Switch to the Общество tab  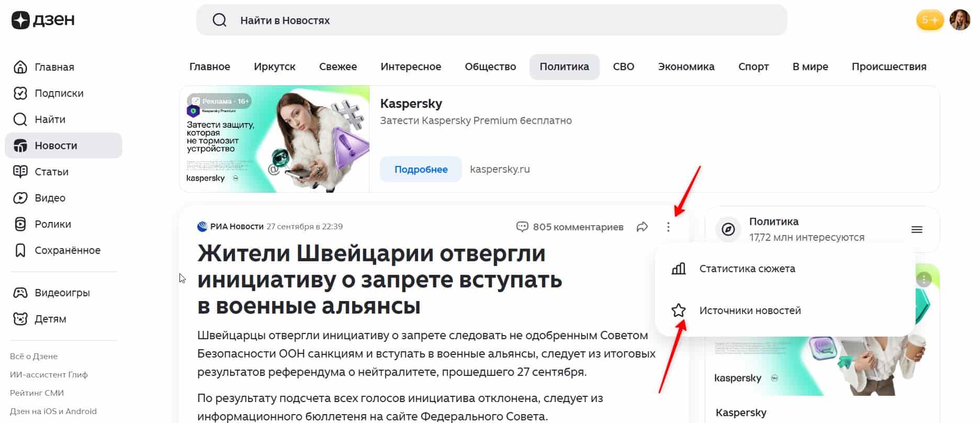(490, 66)
